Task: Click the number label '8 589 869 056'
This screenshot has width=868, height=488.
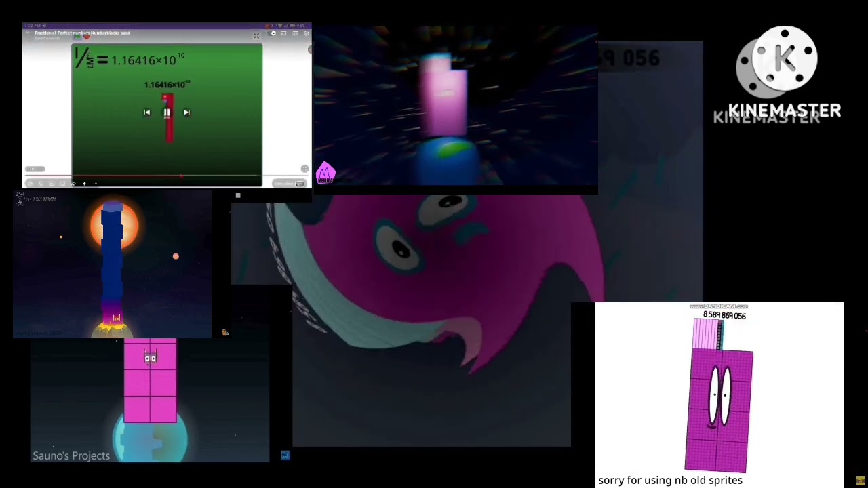Action: click(724, 315)
